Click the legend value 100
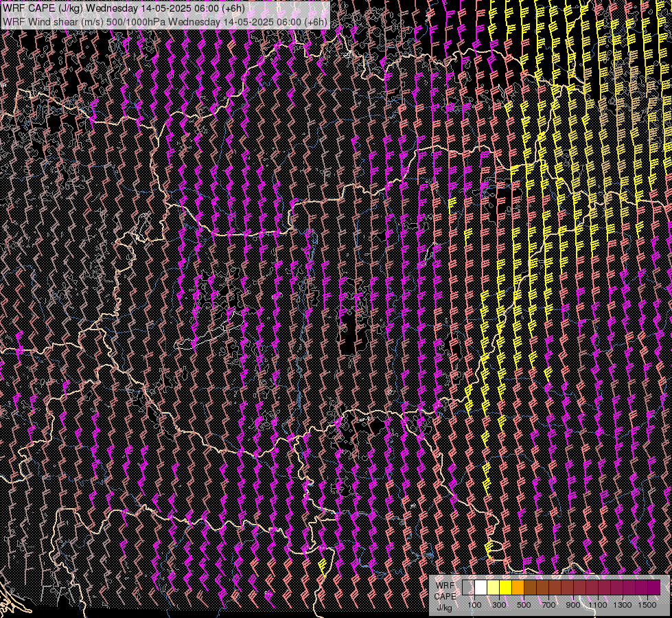 474,605
